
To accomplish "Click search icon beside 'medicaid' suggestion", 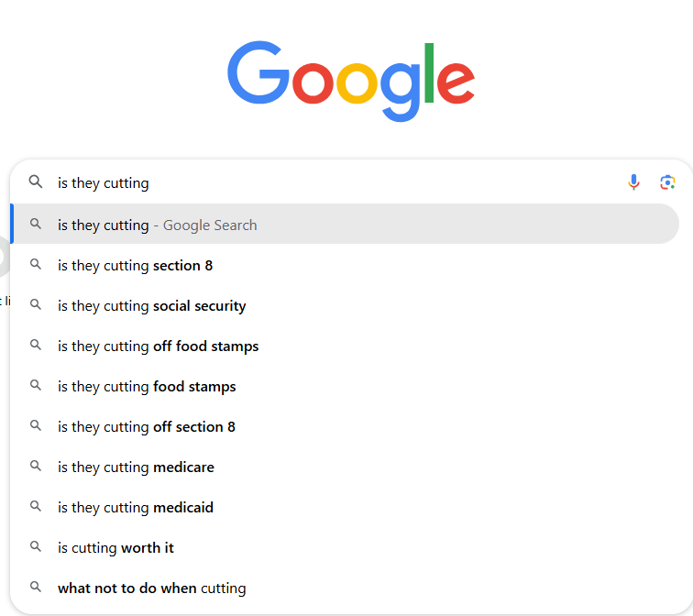I will pos(36,507).
